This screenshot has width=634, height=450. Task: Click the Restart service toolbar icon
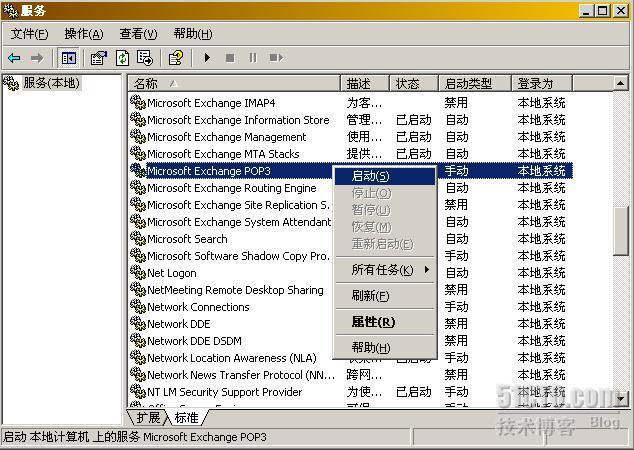tap(276, 58)
